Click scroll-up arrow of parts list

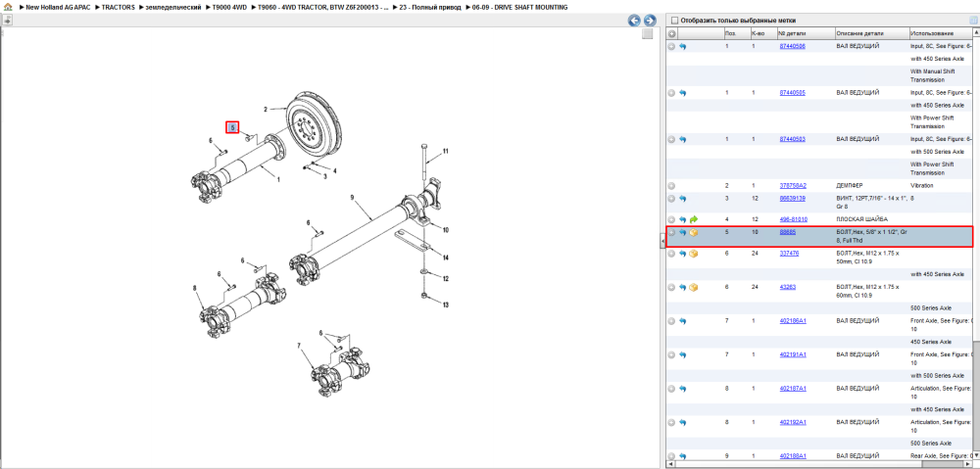coord(976,33)
